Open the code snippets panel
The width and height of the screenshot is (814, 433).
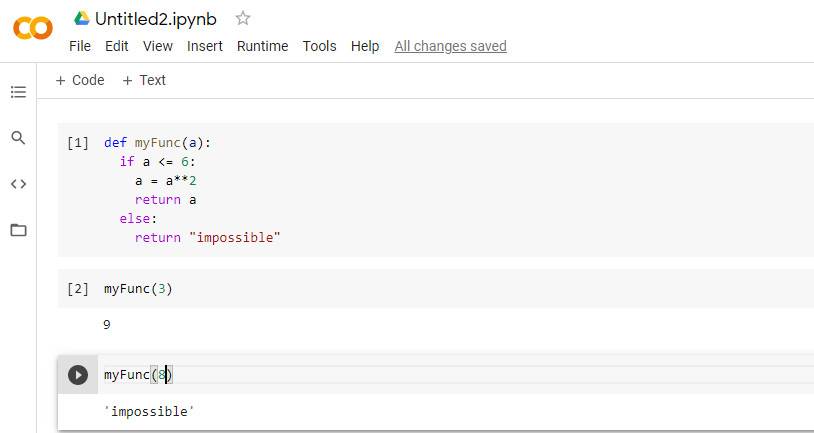pos(18,184)
